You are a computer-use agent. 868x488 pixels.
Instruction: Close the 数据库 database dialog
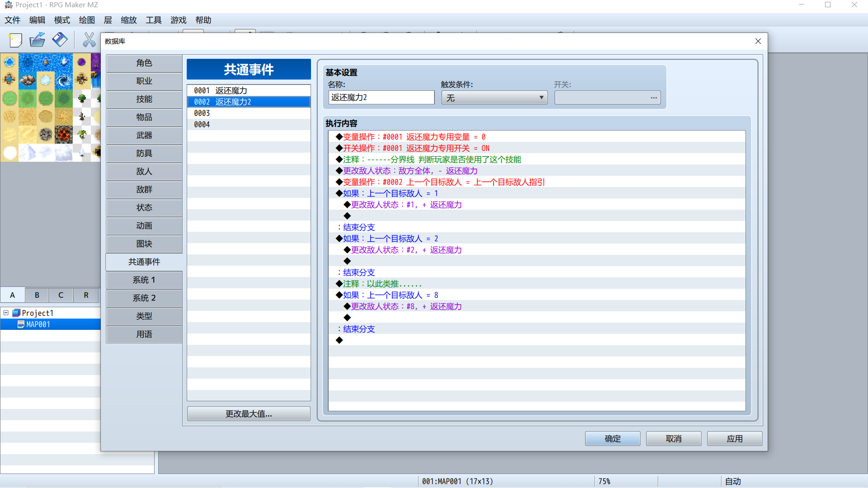coord(758,41)
